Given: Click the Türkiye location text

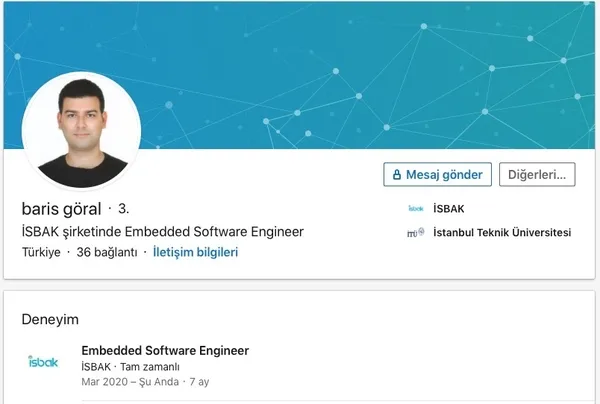Looking at the screenshot, I should pyautogui.click(x=40, y=253).
